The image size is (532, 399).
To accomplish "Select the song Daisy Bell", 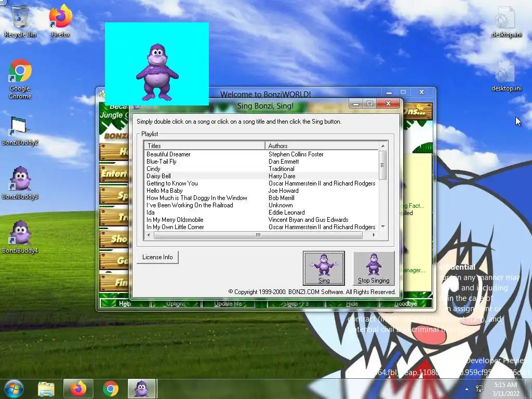I will click(158, 176).
